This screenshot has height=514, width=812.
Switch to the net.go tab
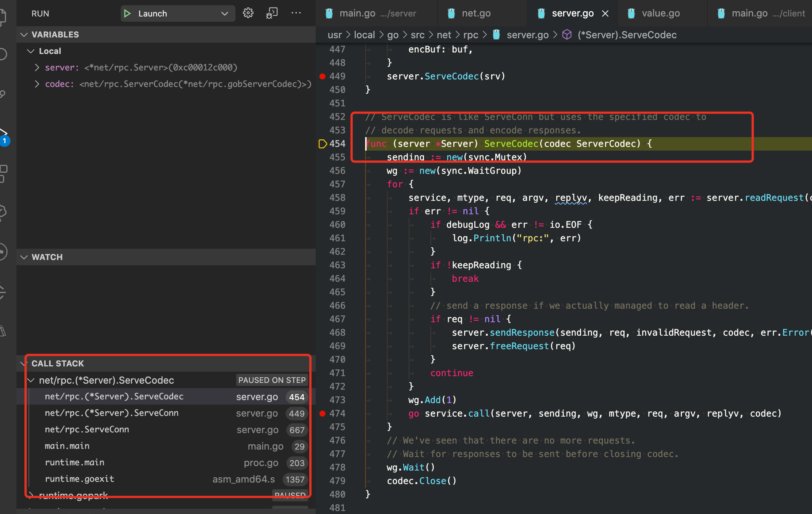pyautogui.click(x=476, y=13)
